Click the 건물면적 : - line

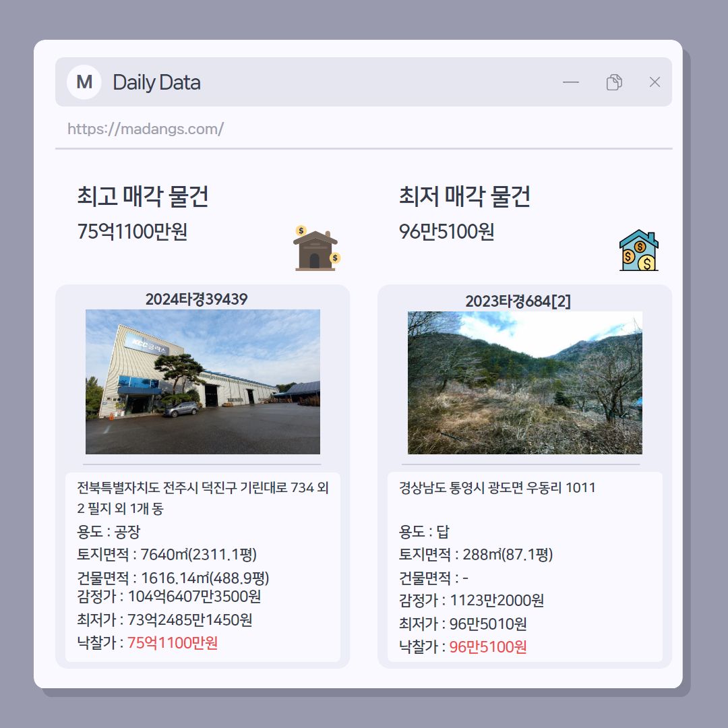(x=433, y=578)
